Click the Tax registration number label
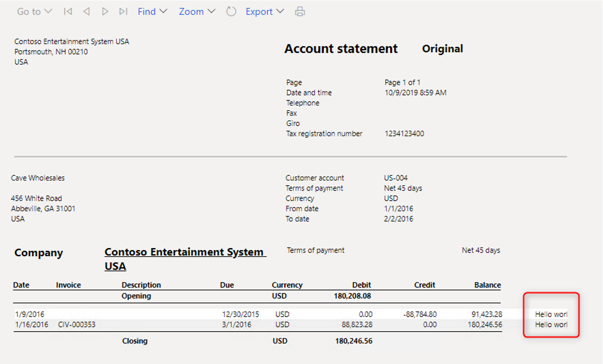 pyautogui.click(x=324, y=134)
